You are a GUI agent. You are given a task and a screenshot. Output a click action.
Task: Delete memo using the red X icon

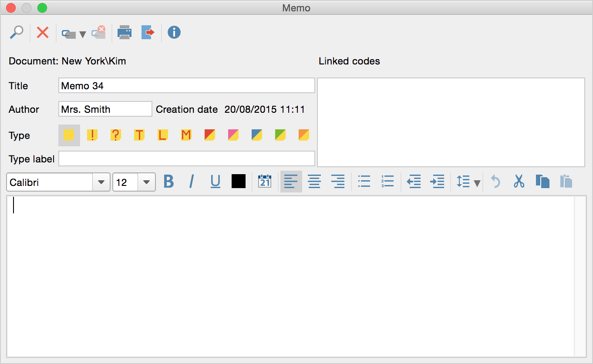[x=43, y=33]
